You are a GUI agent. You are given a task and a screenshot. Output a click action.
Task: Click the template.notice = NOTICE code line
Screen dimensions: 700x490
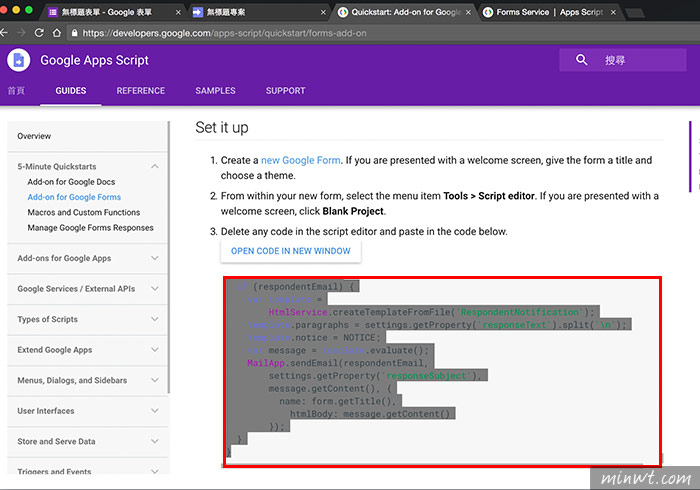(314, 338)
